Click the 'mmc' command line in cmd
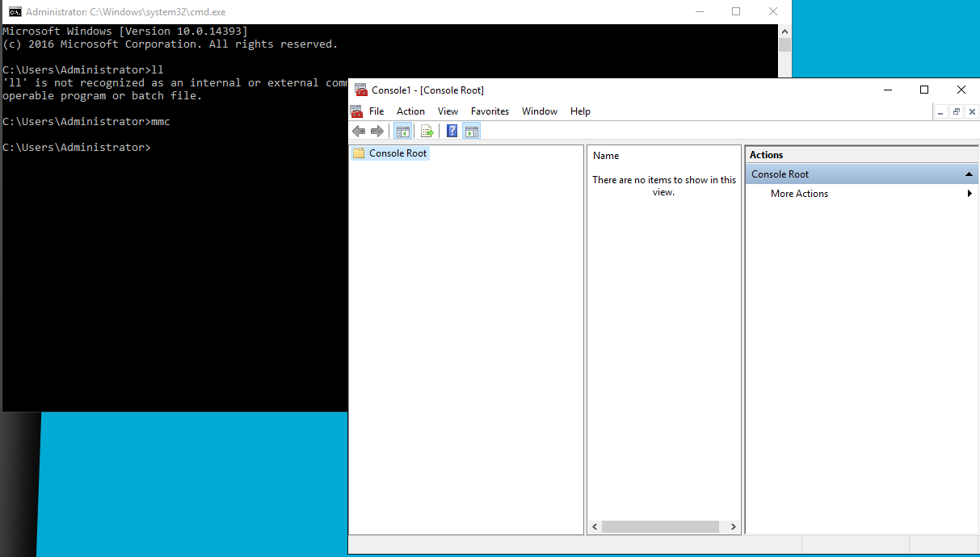The height and width of the screenshot is (557, 980). [x=86, y=122]
